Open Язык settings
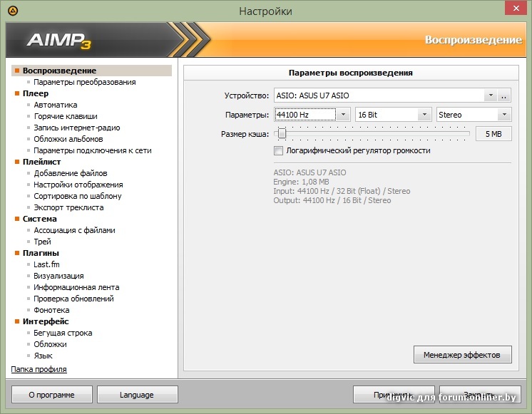Screen dimensions: 532x414 [43, 356]
